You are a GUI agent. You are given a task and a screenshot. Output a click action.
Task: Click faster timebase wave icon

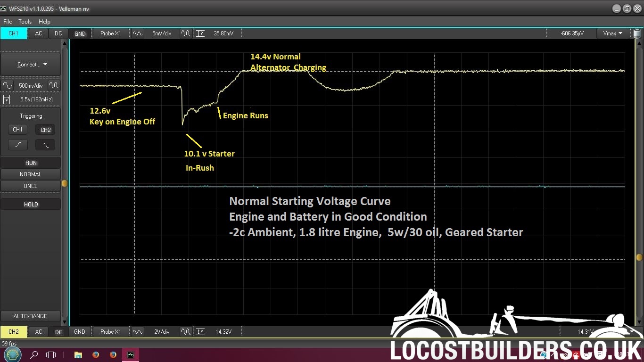(54, 86)
